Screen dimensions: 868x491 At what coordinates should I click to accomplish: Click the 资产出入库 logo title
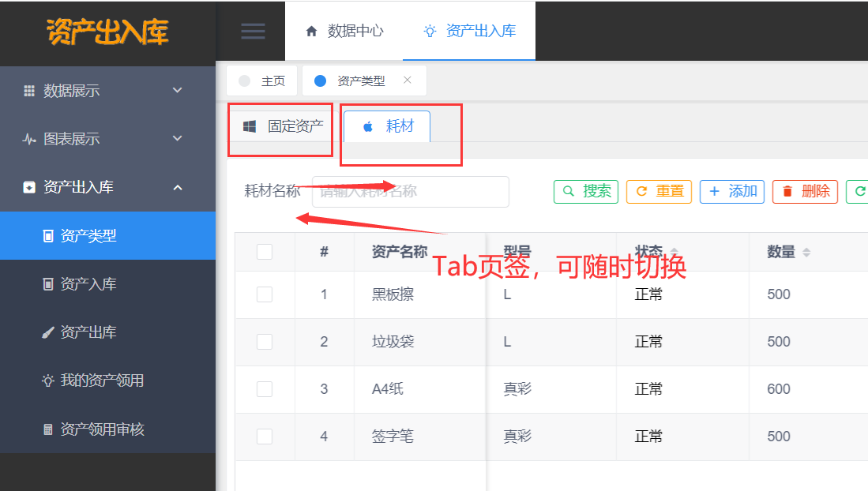pos(107,32)
